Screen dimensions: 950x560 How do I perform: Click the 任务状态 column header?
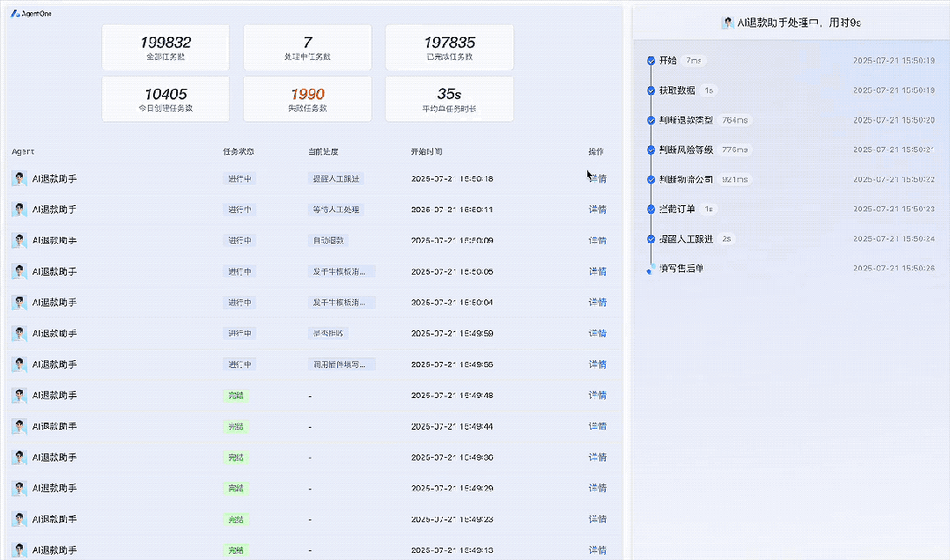tap(238, 151)
